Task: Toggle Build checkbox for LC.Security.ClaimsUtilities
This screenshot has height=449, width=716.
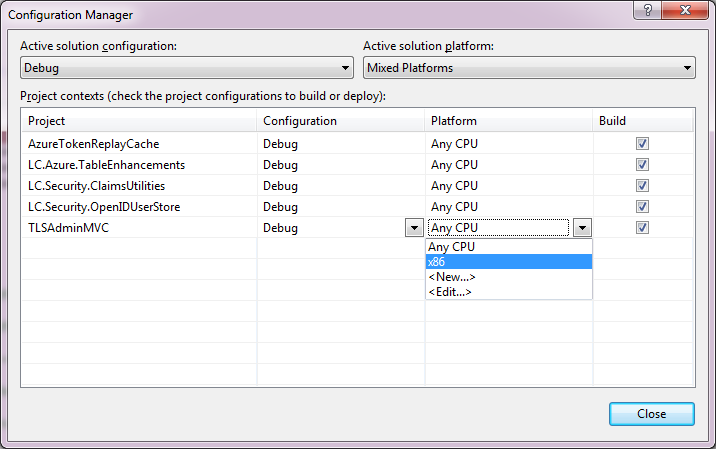Action: tap(642, 185)
